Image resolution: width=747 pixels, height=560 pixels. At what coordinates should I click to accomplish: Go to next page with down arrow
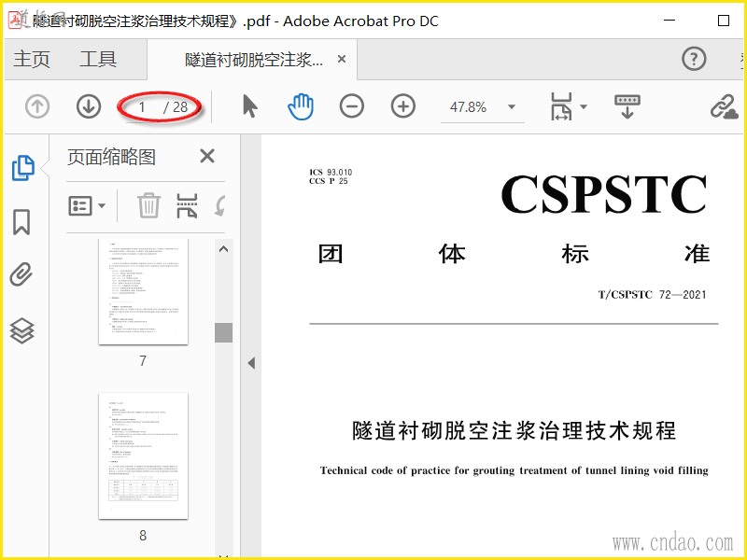pyautogui.click(x=89, y=106)
